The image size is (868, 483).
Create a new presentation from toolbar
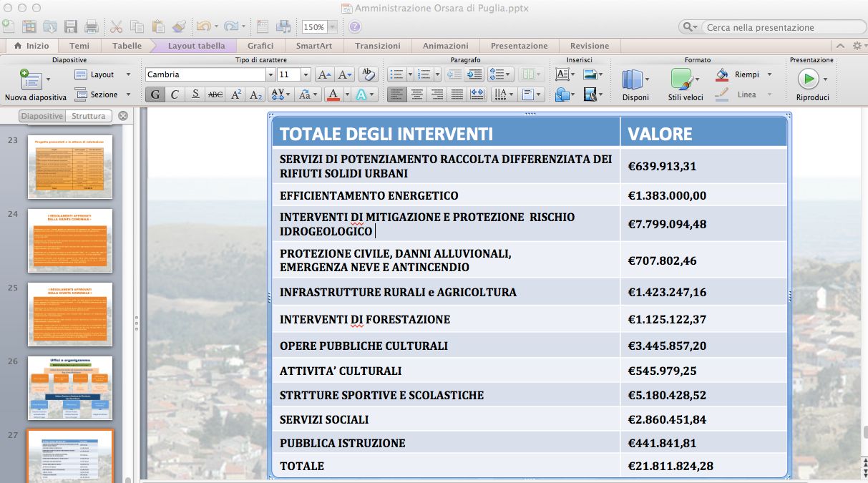pyautogui.click(x=7, y=26)
